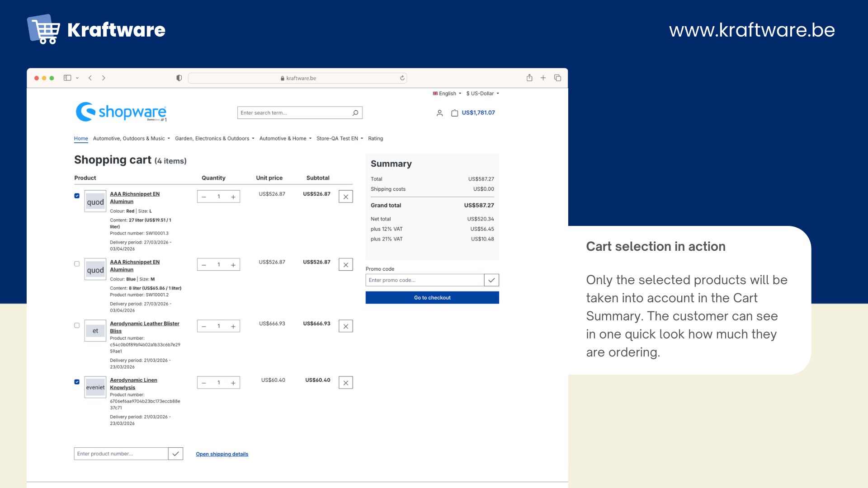Open the cart bag icon
This screenshot has width=868, height=488.
pyautogui.click(x=454, y=113)
